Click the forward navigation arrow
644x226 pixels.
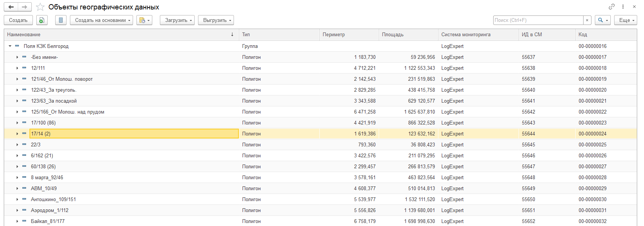tap(25, 7)
